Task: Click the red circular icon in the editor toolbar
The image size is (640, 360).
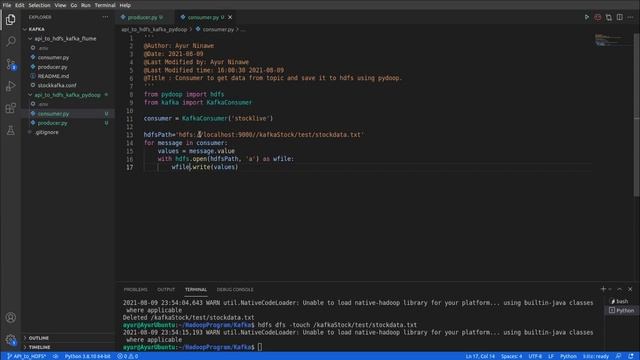Action: (598, 17)
